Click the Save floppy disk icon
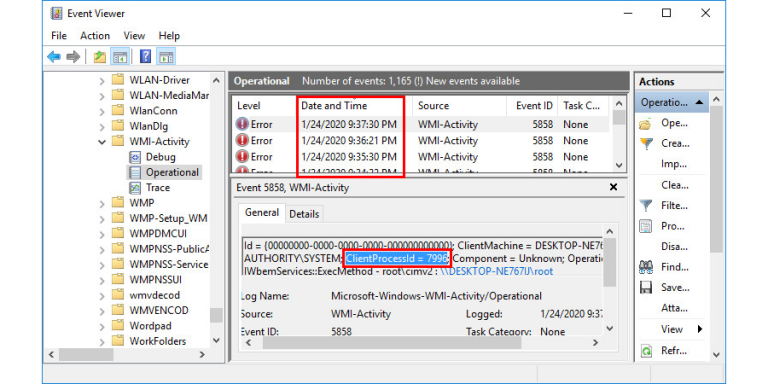 (646, 288)
